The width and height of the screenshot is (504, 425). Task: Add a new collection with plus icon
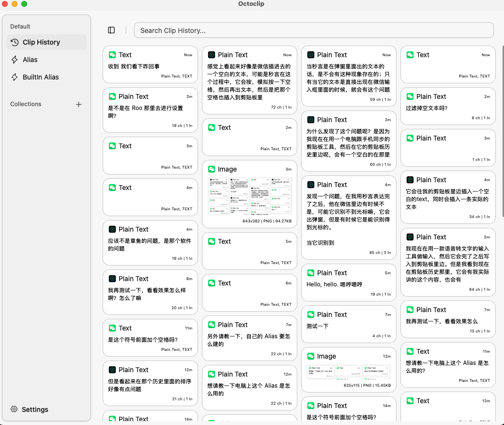[78, 104]
